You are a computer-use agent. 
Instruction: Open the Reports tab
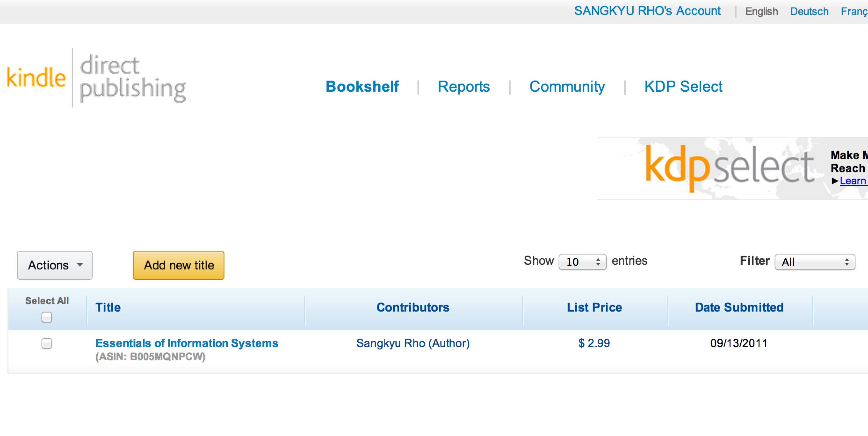(x=463, y=87)
